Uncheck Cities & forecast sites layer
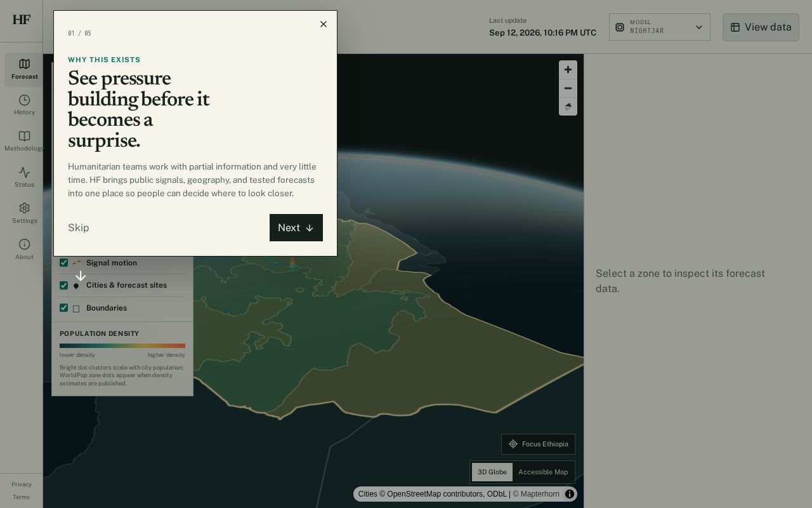 (x=63, y=285)
